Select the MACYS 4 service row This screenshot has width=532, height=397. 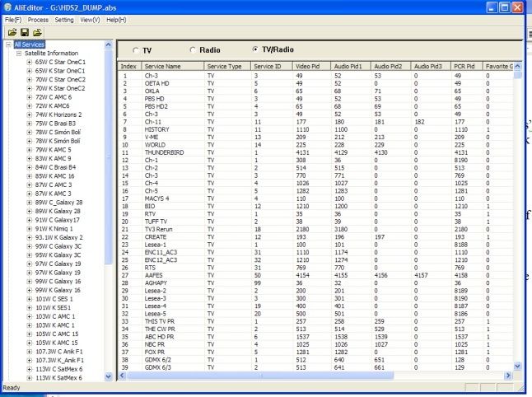click(315, 198)
